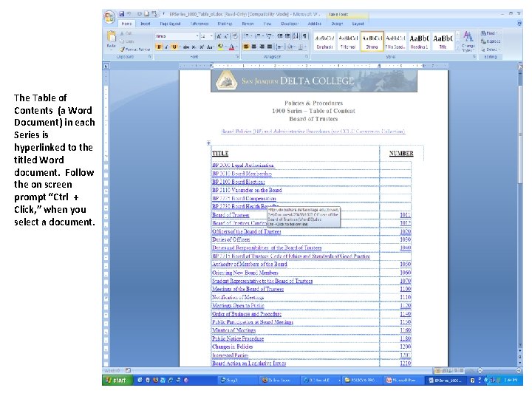Click the Format Painter tool
The width and height of the screenshot is (532, 399).
click(x=134, y=50)
